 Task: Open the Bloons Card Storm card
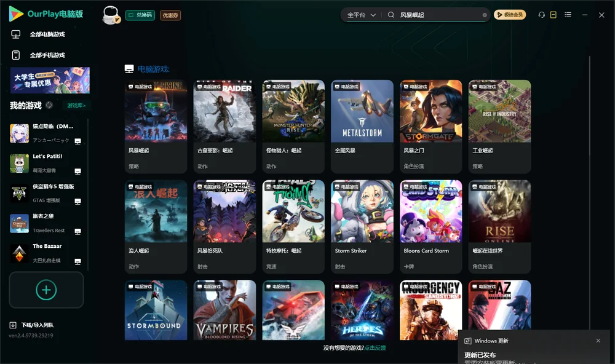click(430, 226)
